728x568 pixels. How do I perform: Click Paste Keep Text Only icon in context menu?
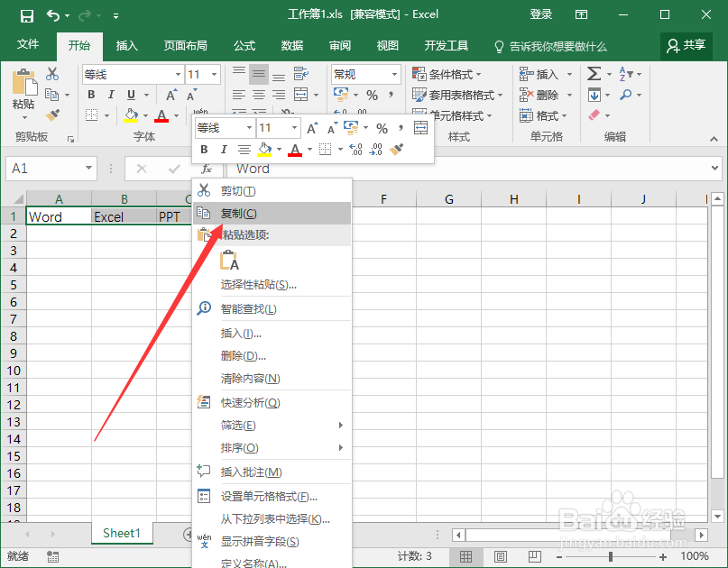point(229,260)
